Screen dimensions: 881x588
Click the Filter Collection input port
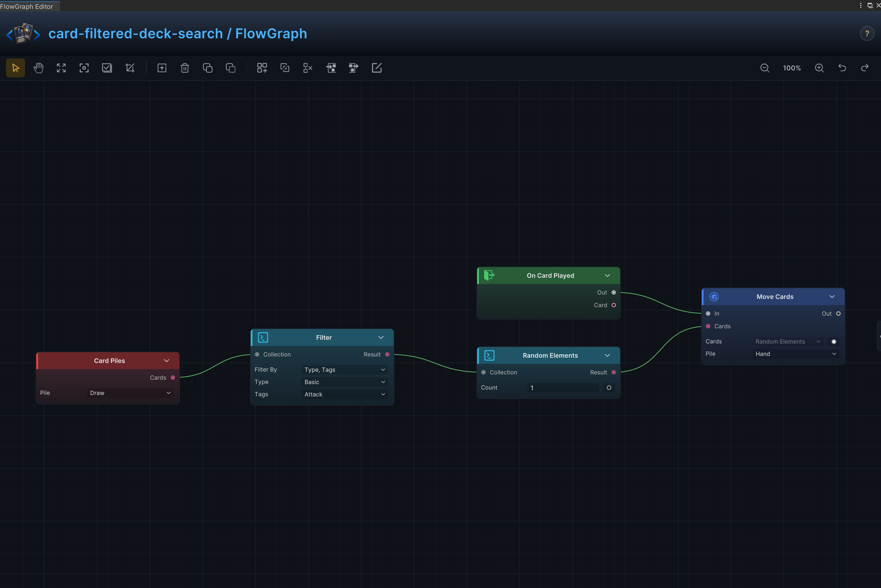[x=257, y=354]
